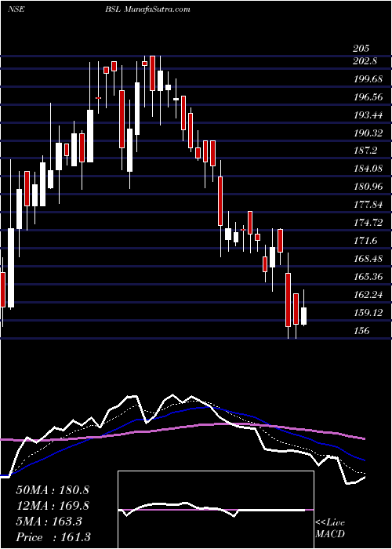Click the Price : 161.3 readout

click(53, 537)
